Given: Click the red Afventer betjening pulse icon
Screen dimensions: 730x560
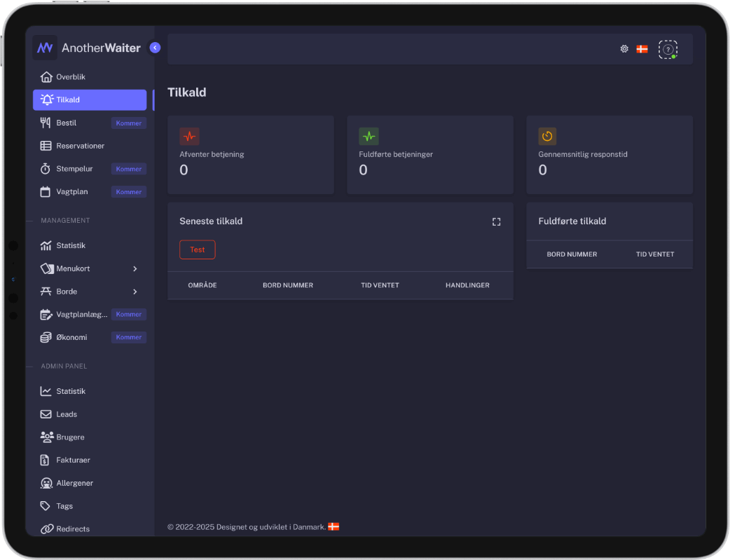Looking at the screenshot, I should pyautogui.click(x=189, y=136).
